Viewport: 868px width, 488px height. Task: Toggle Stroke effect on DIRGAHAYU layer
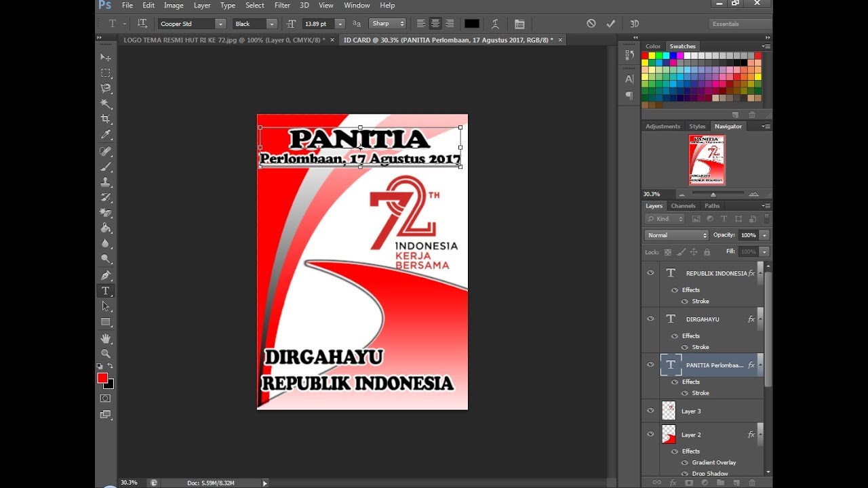(x=684, y=347)
